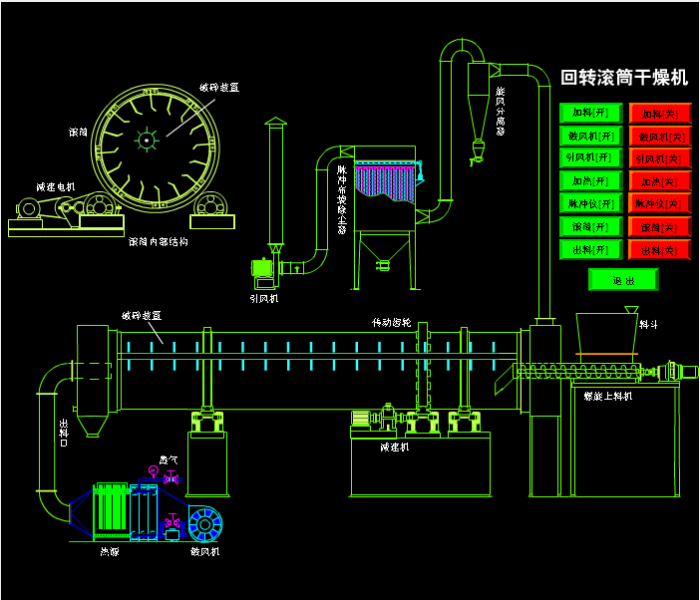Click the 加料[开] green button
The image size is (700, 600).
[590, 113]
